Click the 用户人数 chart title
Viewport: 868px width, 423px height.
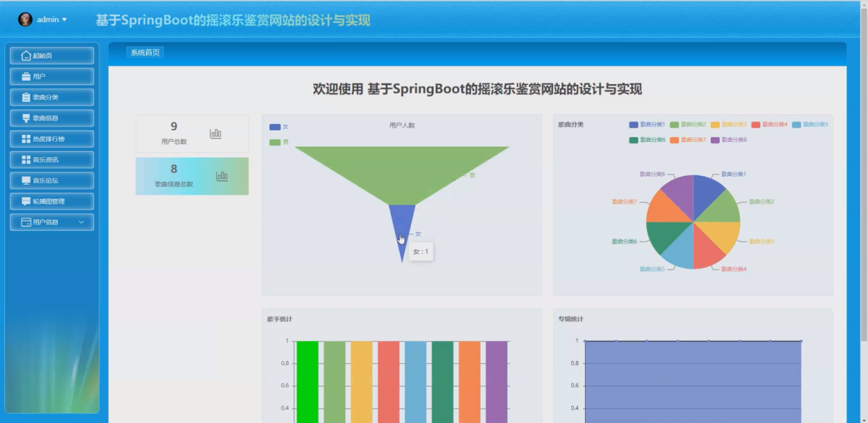[402, 125]
